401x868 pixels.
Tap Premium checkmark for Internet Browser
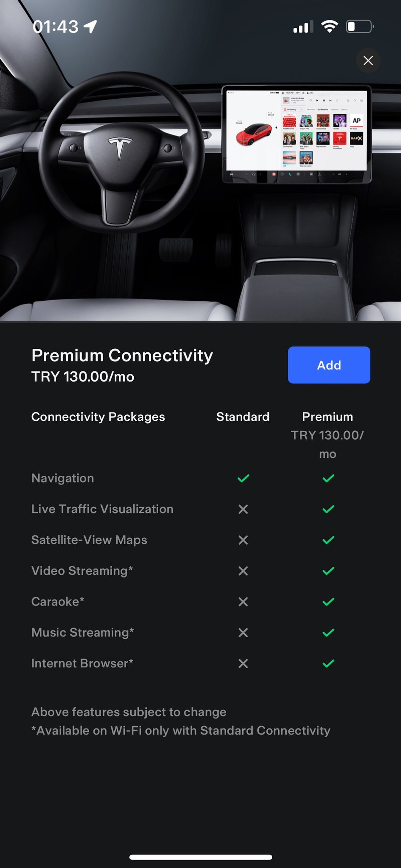[x=328, y=663]
